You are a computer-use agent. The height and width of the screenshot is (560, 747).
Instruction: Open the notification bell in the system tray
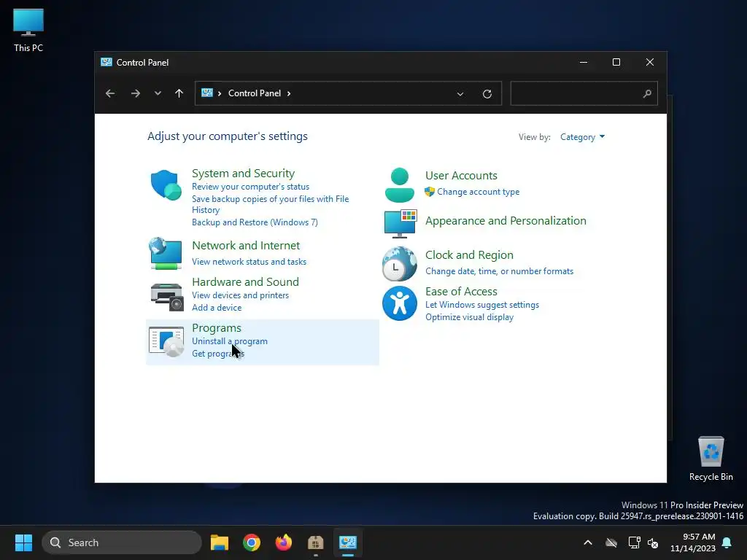[x=727, y=542]
